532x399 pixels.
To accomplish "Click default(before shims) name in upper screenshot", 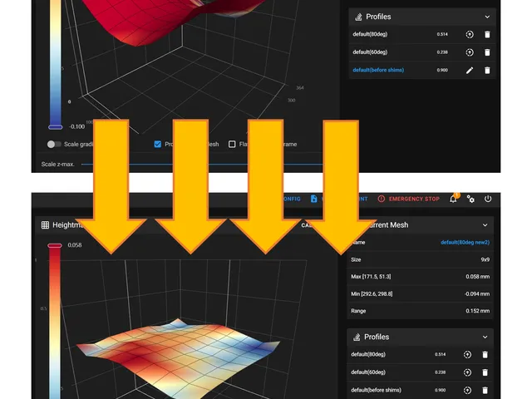I will pyautogui.click(x=378, y=70).
